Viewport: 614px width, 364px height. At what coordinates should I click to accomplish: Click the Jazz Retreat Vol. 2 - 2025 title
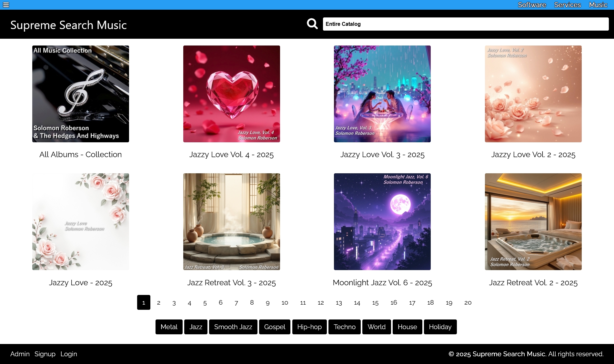(533, 283)
